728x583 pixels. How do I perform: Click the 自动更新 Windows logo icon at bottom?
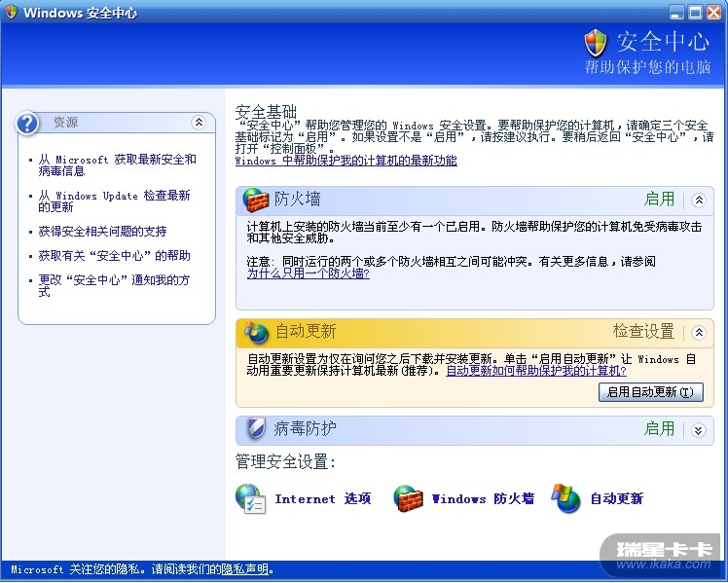pos(566,498)
